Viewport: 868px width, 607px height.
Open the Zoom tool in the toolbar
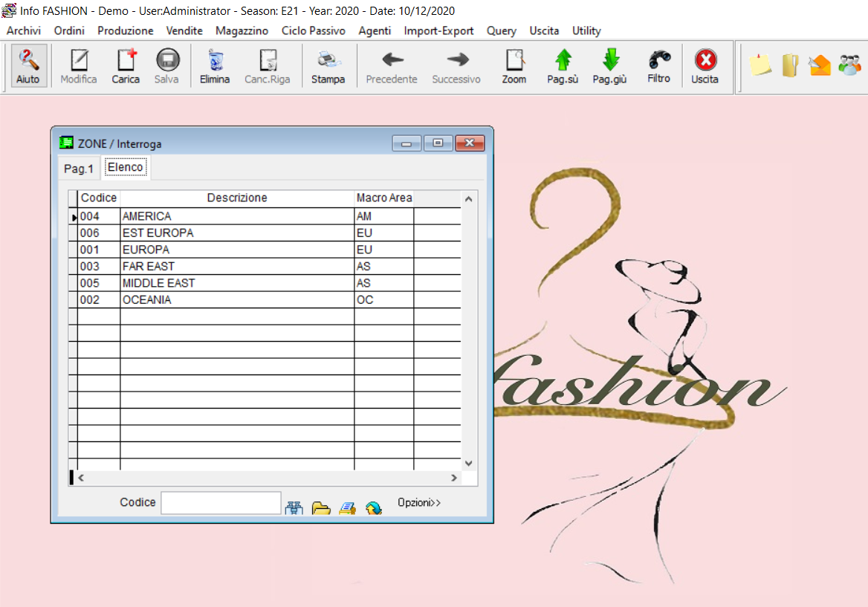click(514, 66)
